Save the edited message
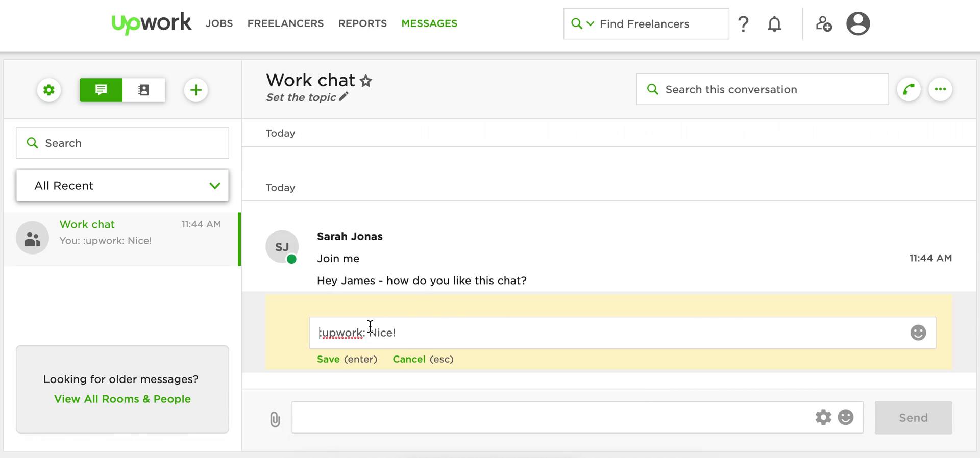This screenshot has width=980, height=458. tap(328, 359)
